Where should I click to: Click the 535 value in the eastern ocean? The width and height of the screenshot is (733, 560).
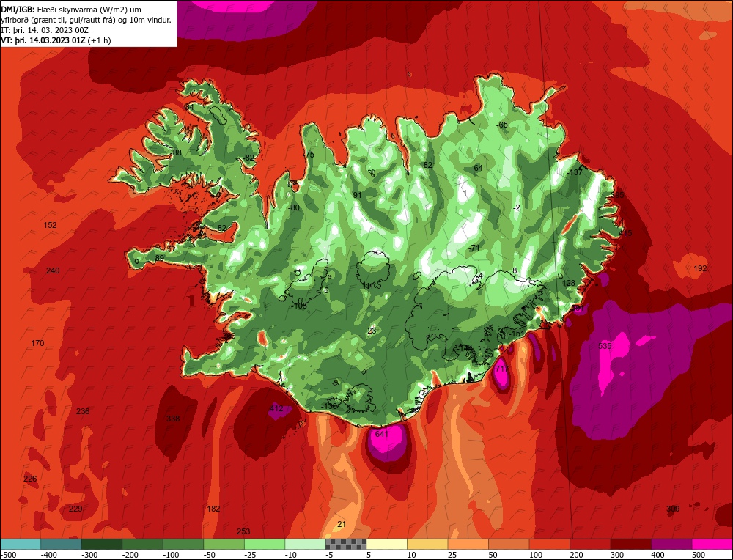coord(605,346)
